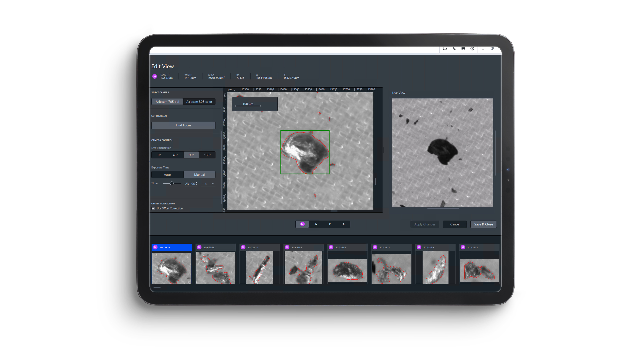The height and width of the screenshot is (362, 644).
Task: Open the list menu icon in title bar
Action: coord(463,49)
